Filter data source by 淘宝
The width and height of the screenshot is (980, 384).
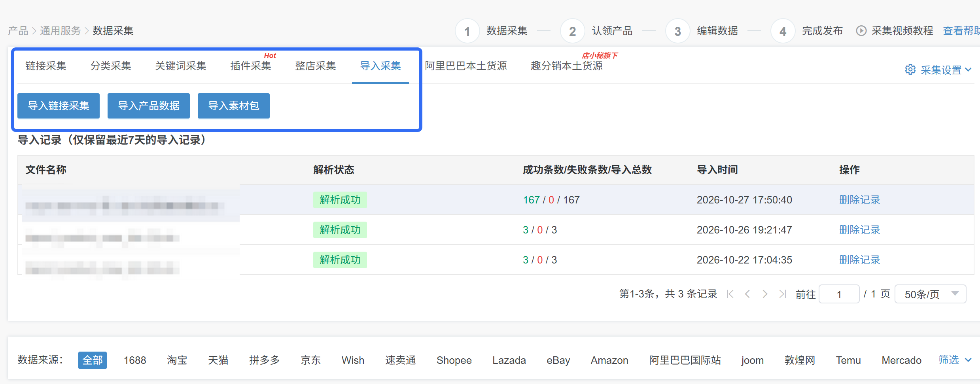[x=177, y=360]
